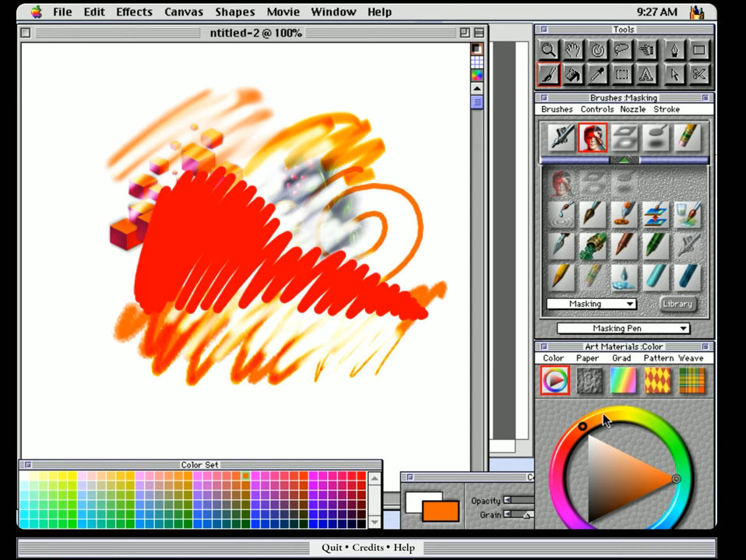Open the application switcher icon beside clock
Viewport: 746px width, 560px height.
pyautogui.click(x=697, y=12)
